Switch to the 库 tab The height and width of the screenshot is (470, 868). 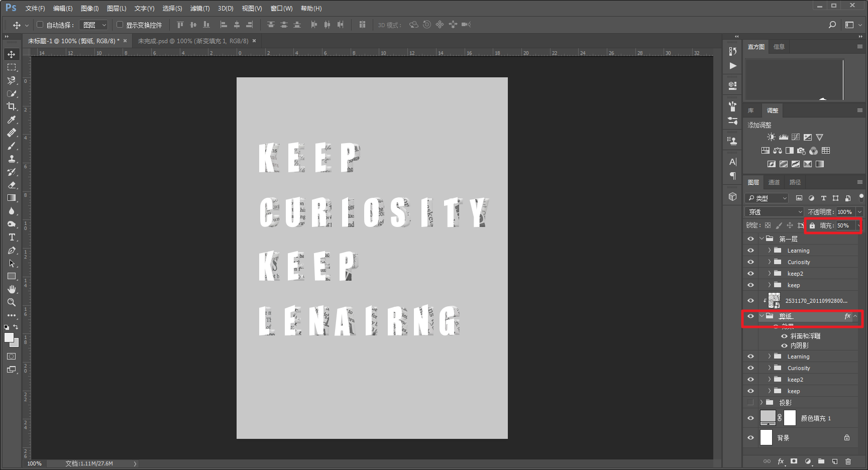pos(751,110)
